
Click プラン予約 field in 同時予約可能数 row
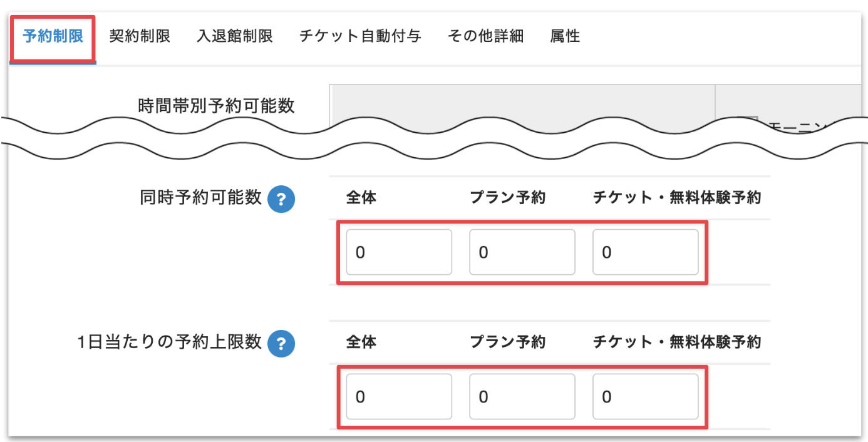522,252
